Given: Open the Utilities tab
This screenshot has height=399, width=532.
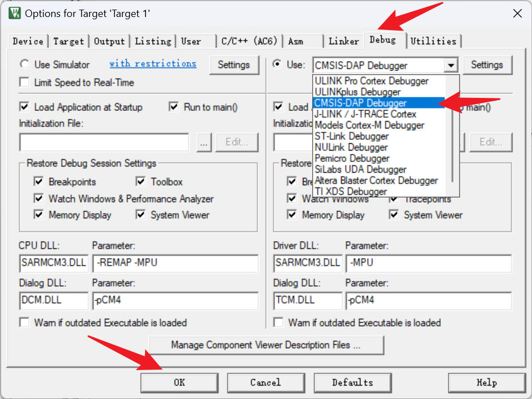Looking at the screenshot, I should [433, 41].
